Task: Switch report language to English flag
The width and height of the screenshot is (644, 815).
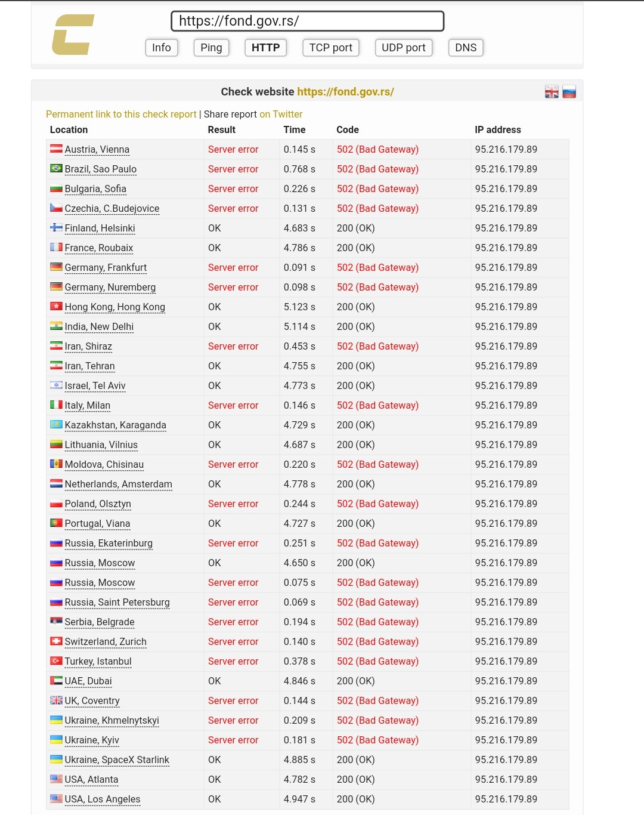Action: point(552,92)
